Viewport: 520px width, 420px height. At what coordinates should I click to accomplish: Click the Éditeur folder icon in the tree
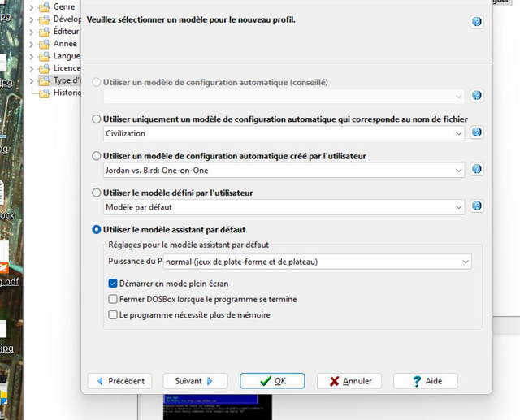(44, 32)
